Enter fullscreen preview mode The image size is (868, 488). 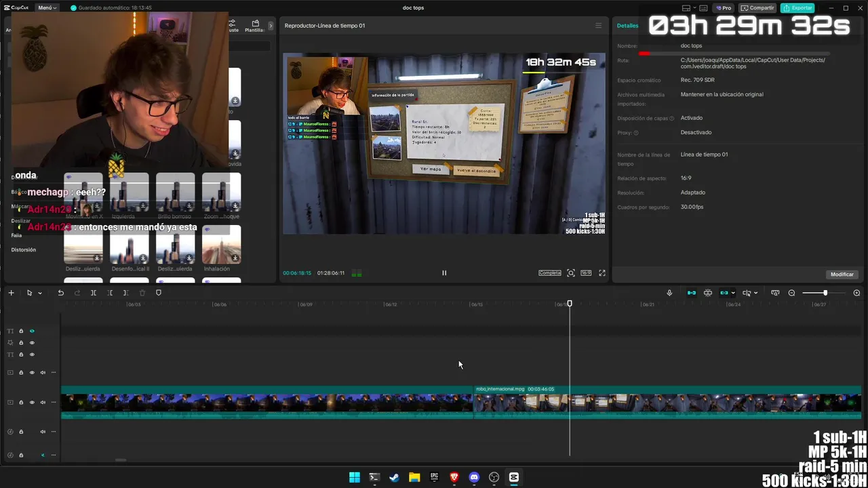[601, 273]
